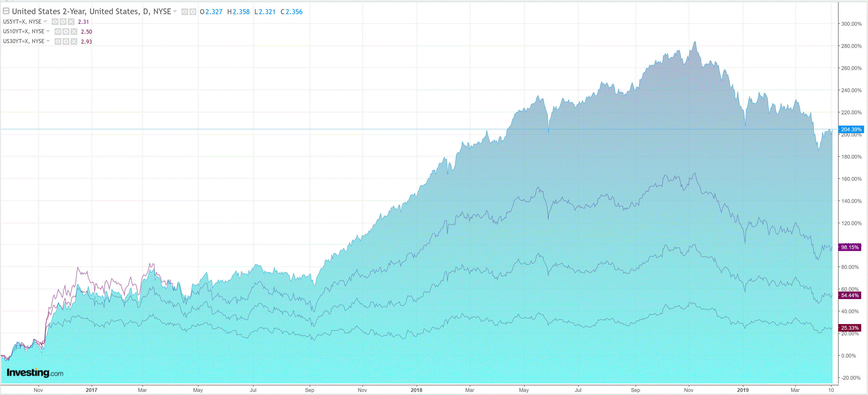Viewport: 868px width, 395px height.
Task: Open dropdown arrow beside US5YT=X, NYSE
Action: tap(45, 22)
